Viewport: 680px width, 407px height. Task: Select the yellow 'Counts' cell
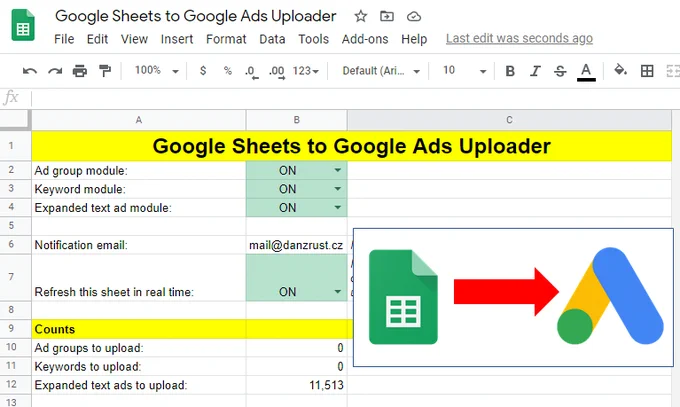point(139,329)
